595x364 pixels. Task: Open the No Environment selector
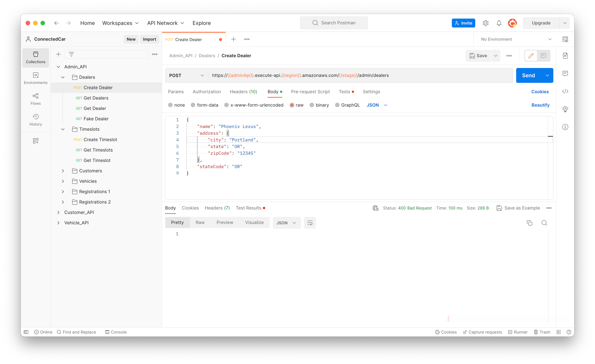pyautogui.click(x=516, y=39)
